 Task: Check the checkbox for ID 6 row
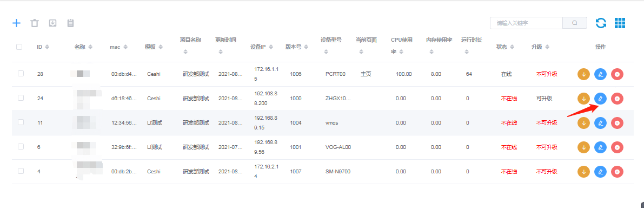coord(21,146)
